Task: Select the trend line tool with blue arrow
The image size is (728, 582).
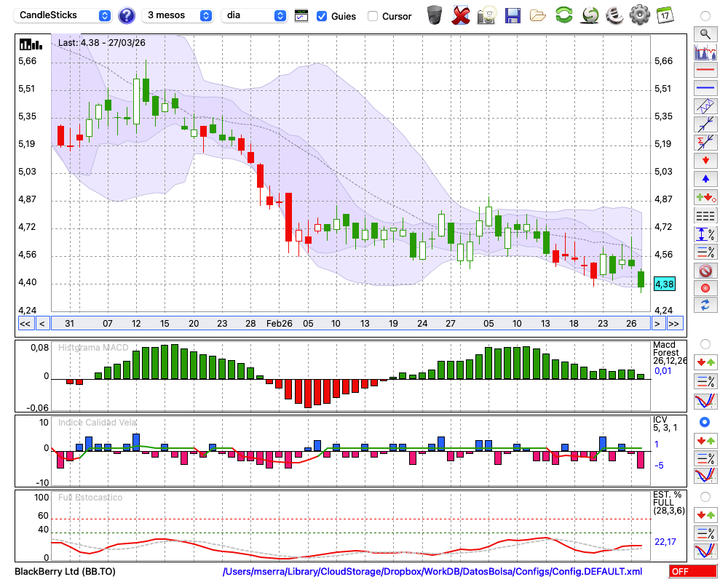Action: (x=705, y=124)
